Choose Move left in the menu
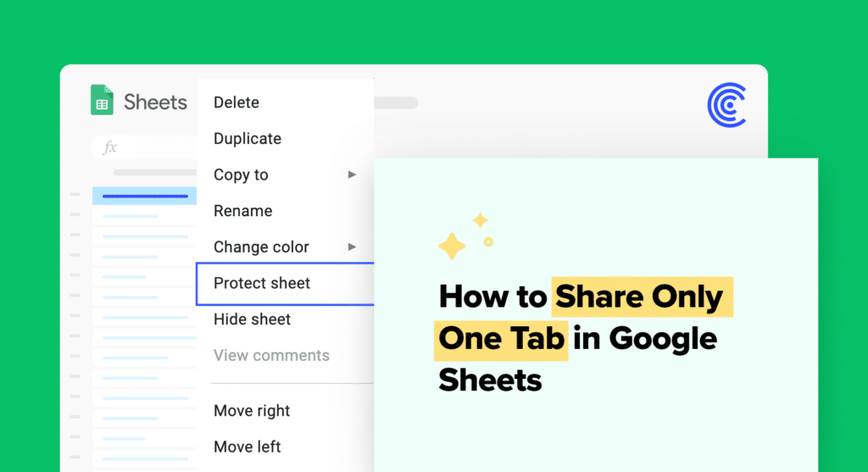Viewport: 868px width, 472px height. (x=247, y=447)
